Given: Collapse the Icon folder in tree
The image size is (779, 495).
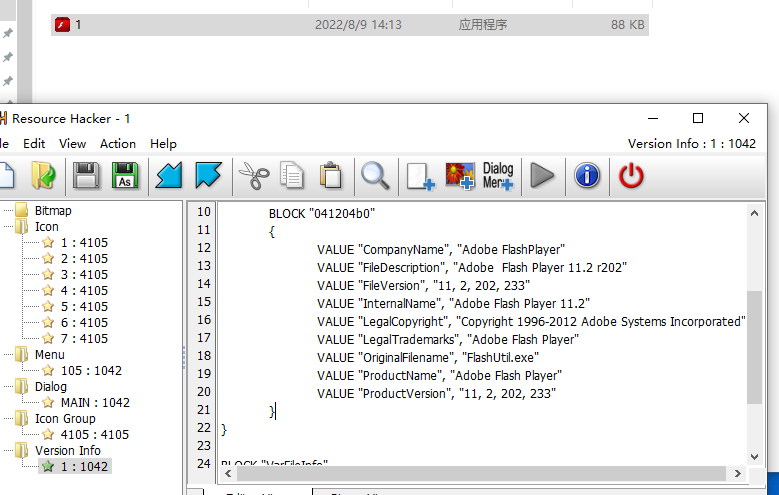Looking at the screenshot, I should pyautogui.click(x=21, y=227).
